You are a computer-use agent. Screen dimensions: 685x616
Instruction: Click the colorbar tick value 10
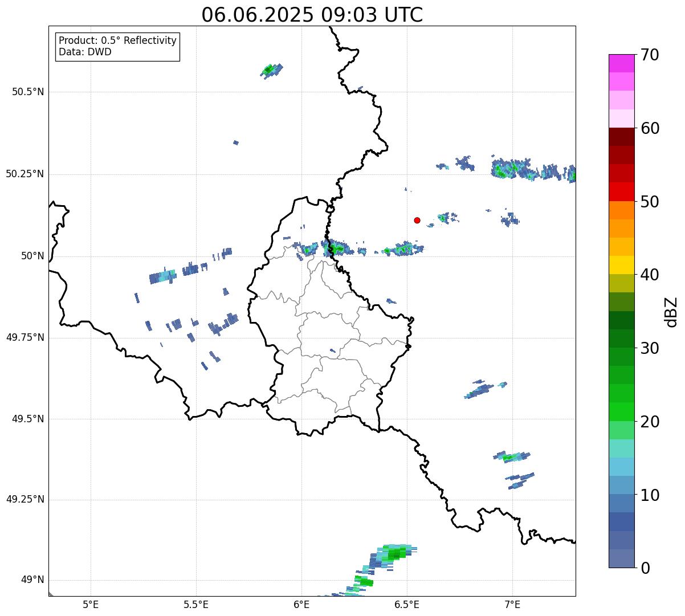pos(650,495)
